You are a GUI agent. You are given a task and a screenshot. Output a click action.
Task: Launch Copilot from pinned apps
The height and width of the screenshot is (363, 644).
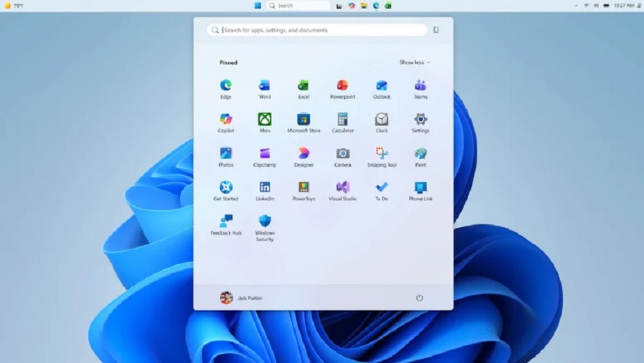coord(225,123)
